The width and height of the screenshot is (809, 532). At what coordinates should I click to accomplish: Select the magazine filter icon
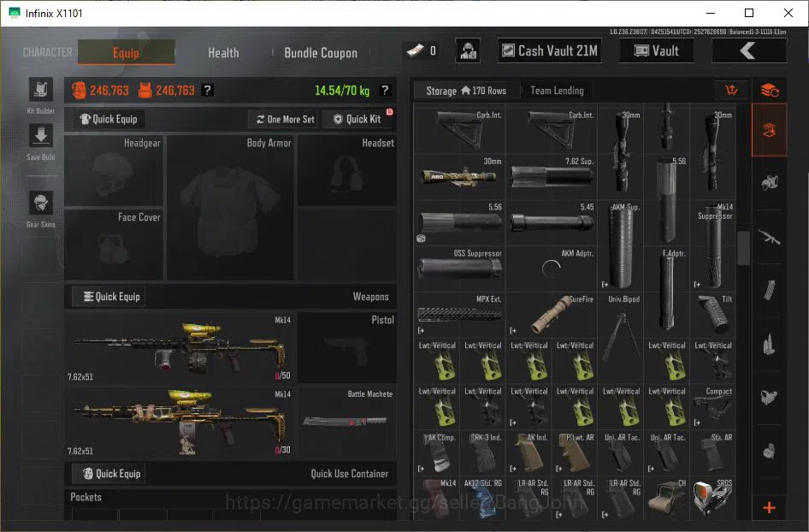pyautogui.click(x=770, y=290)
